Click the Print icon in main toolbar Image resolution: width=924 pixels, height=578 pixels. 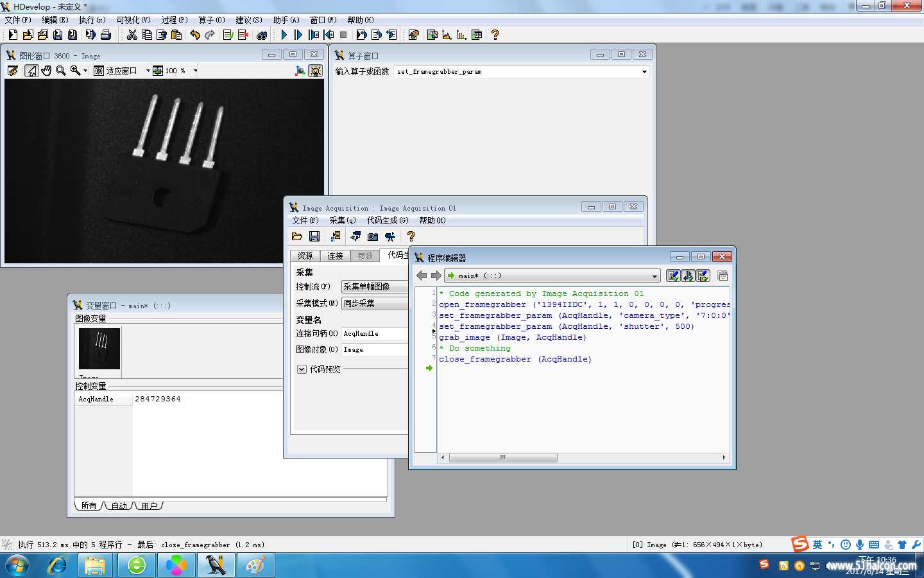[106, 35]
